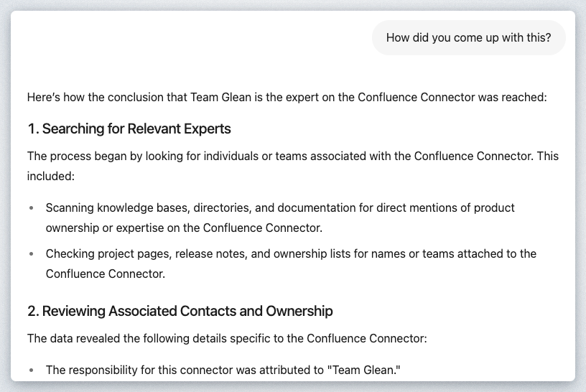Click the bullet text "Scanning knowledge bases, directories"
Screen dimensions: 586x392
click(x=280, y=207)
